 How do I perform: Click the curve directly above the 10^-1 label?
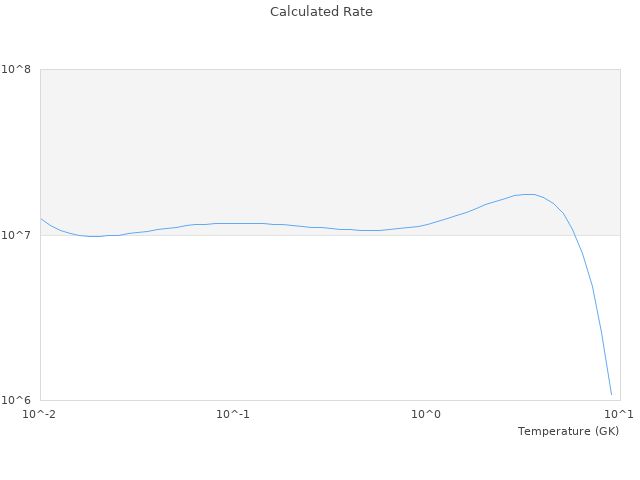233,223
